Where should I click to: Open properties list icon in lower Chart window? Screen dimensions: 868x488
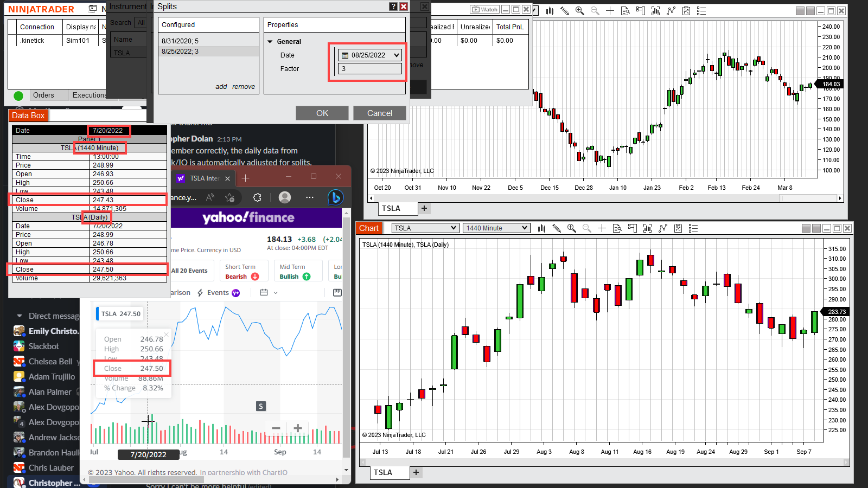693,228
